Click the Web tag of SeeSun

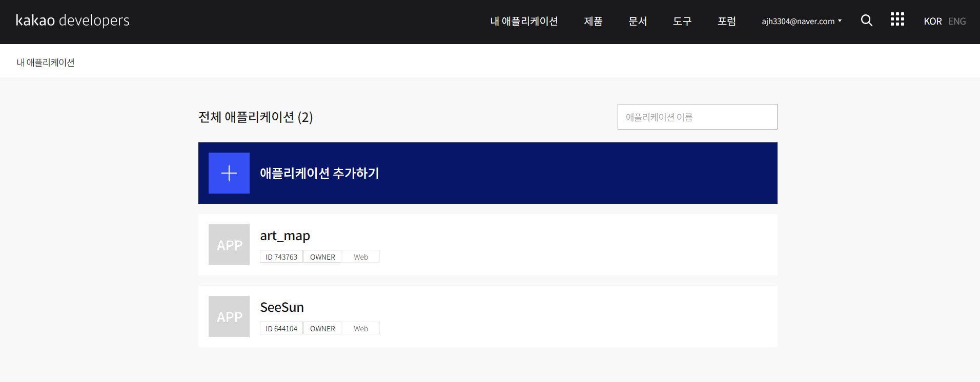click(361, 328)
